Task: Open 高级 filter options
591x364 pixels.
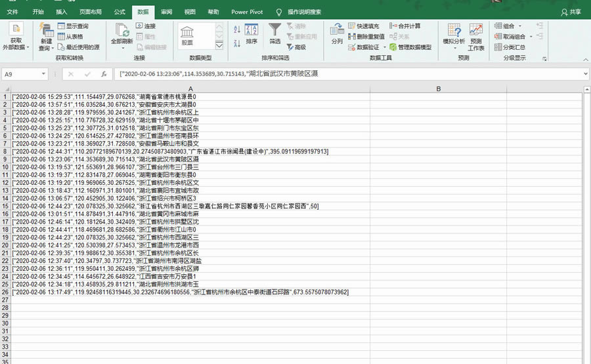Action: click(296, 47)
